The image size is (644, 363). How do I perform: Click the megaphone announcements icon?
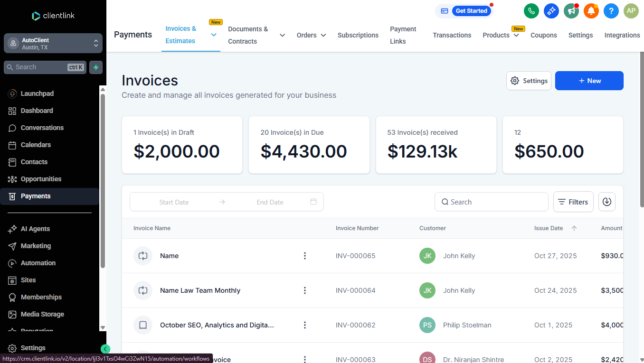(571, 11)
